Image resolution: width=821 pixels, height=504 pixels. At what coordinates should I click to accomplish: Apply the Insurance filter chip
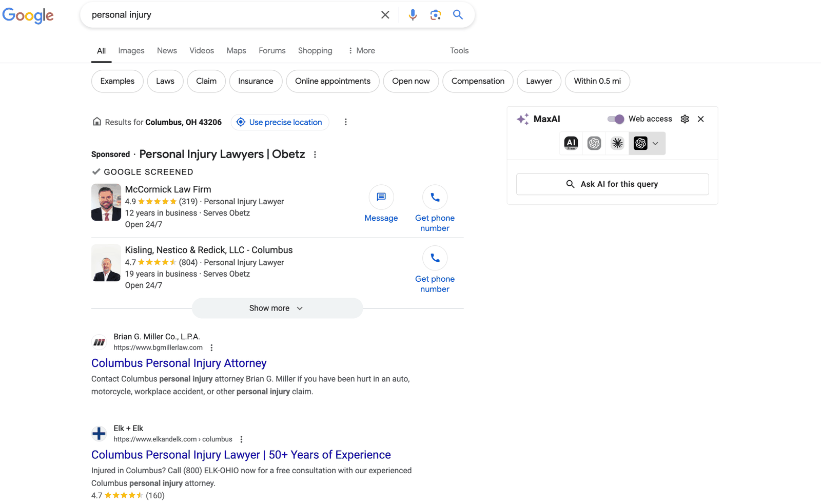click(x=256, y=81)
